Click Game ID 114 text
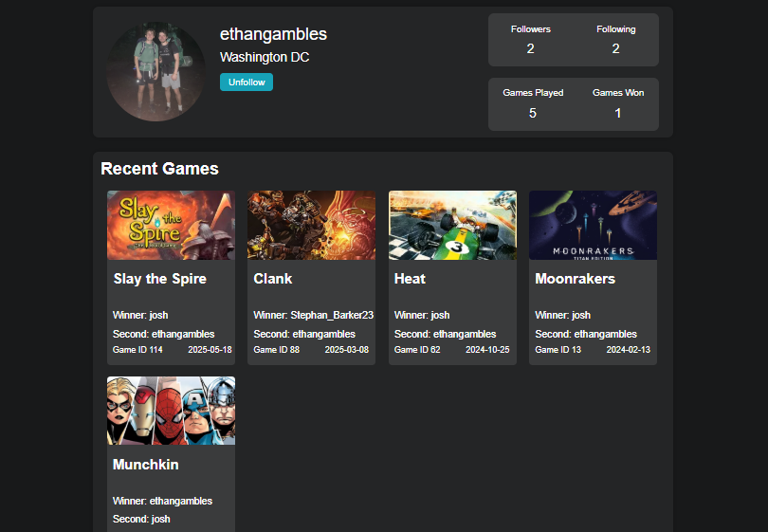Screen dimensions: 768x532 (137, 350)
